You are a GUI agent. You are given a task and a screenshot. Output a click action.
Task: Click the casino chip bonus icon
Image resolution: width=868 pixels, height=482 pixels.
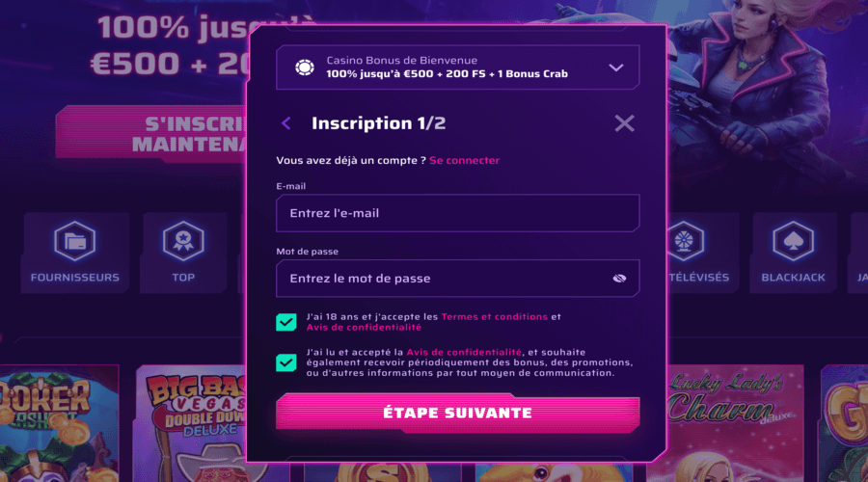(305, 67)
